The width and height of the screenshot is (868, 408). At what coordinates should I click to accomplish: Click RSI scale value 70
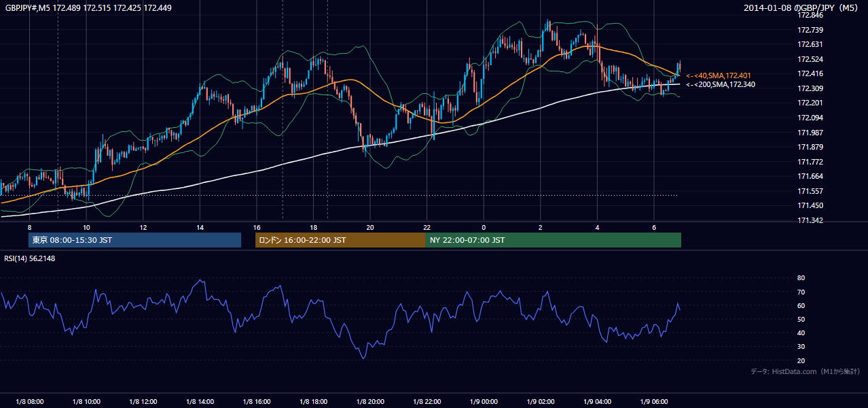click(801, 292)
